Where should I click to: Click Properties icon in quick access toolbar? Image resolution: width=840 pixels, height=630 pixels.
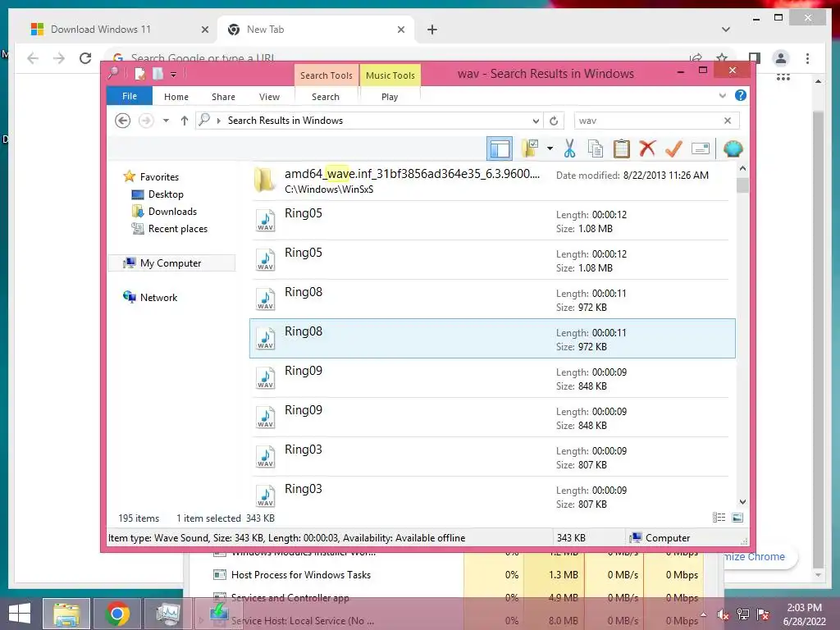pyautogui.click(x=139, y=74)
